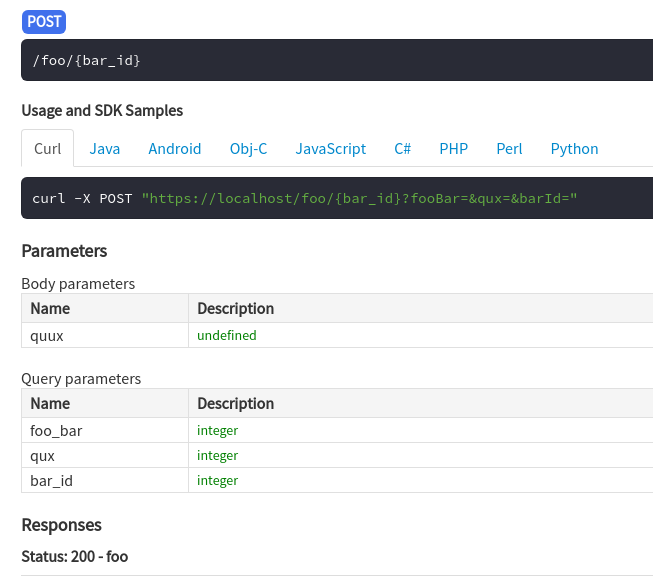The image size is (653, 588).
Task: Show the Obj-C code sample
Action: pyautogui.click(x=248, y=149)
